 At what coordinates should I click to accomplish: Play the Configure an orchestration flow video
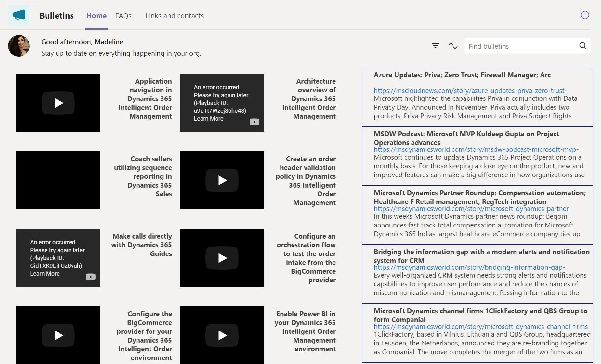(x=222, y=258)
